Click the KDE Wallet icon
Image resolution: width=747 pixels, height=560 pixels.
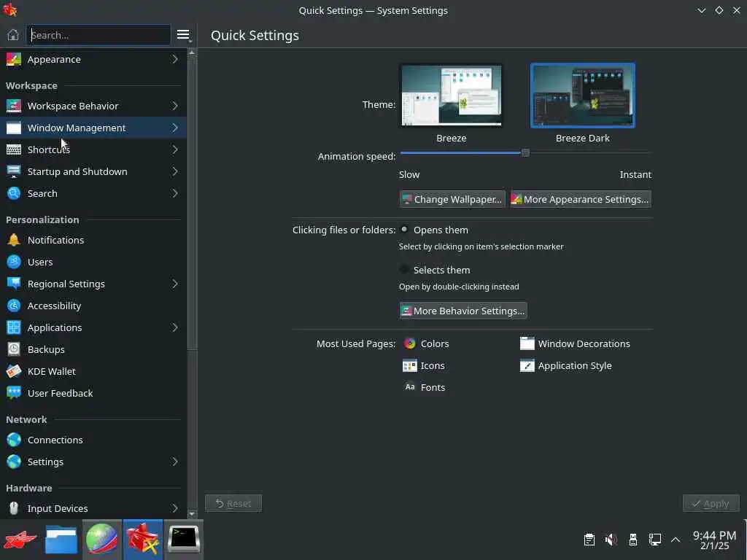tap(14, 371)
